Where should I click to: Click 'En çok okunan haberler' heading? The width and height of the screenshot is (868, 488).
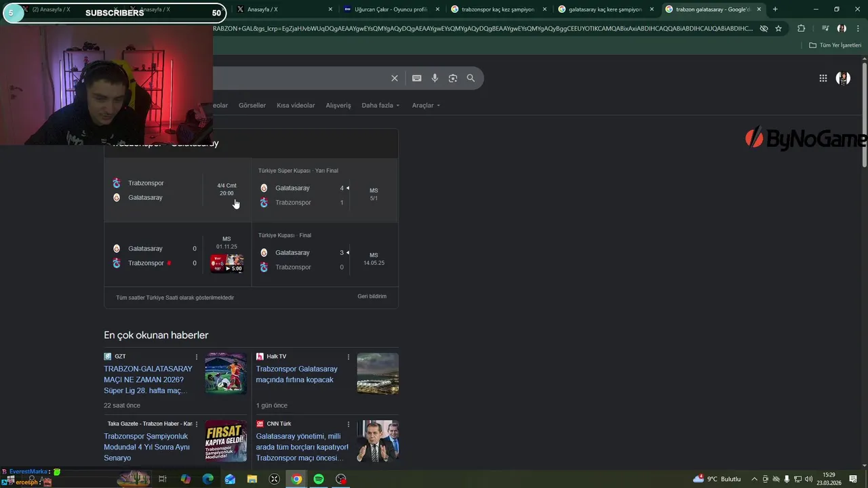(x=156, y=335)
